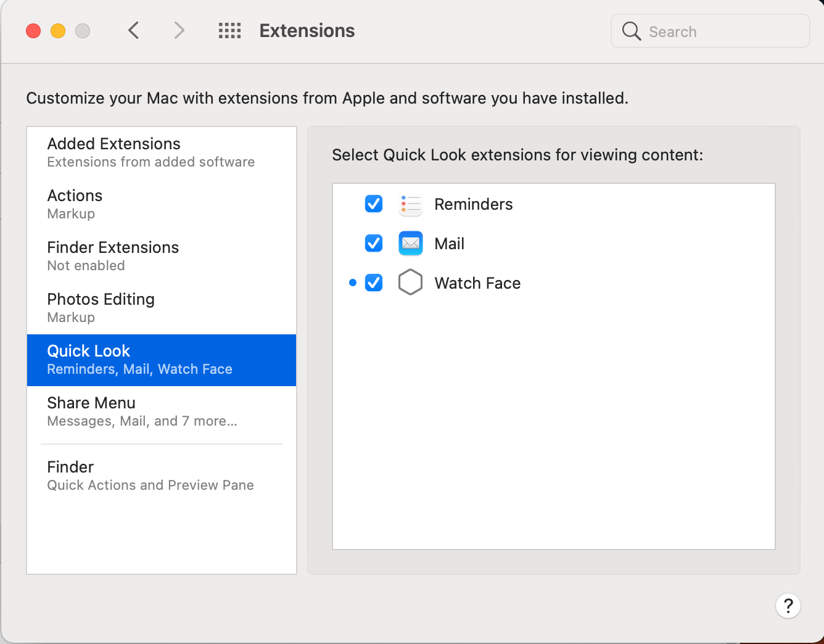This screenshot has width=824, height=644.
Task: Click the Reminders app icon
Action: (410, 204)
